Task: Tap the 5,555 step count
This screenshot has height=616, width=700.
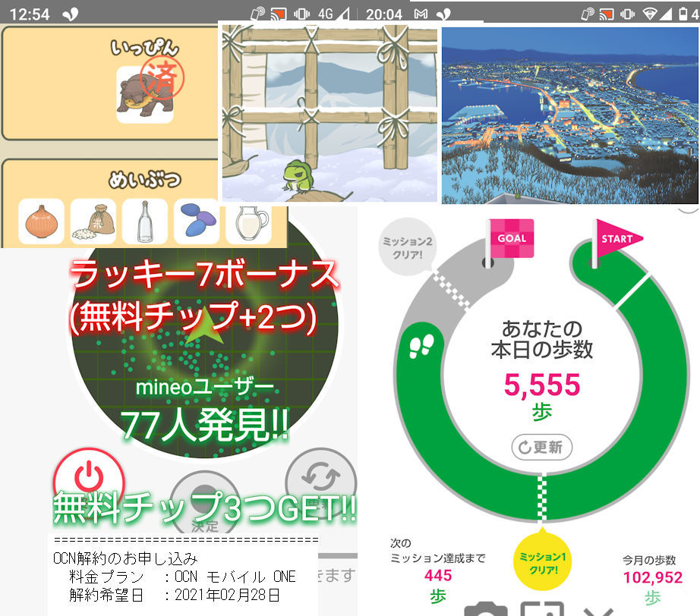Action: (x=542, y=385)
